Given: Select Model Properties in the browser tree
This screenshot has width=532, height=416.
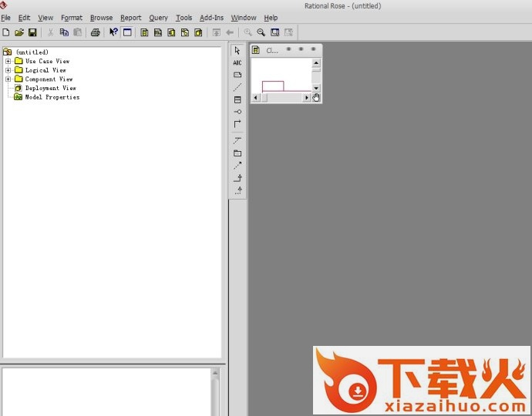Looking at the screenshot, I should point(52,97).
